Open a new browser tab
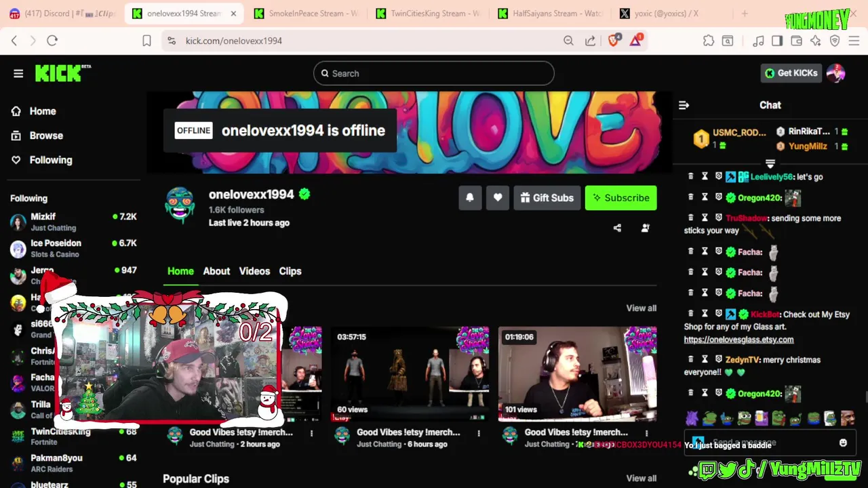Image resolution: width=868 pixels, height=488 pixels. (x=744, y=14)
